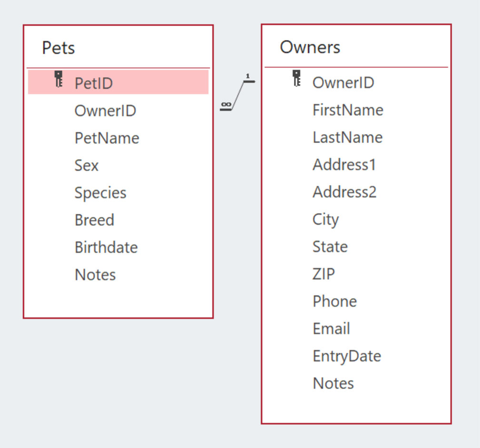Pick the Sex field in Pets
The image size is (480, 448).
coord(118,165)
